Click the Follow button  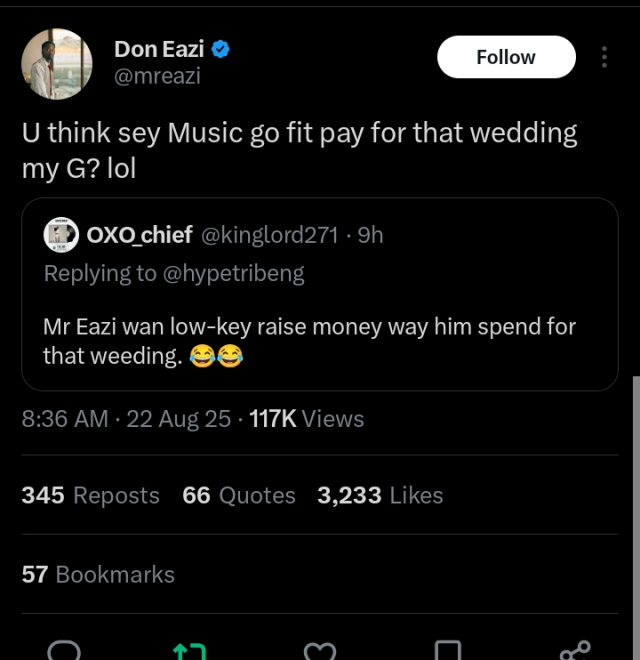(506, 57)
